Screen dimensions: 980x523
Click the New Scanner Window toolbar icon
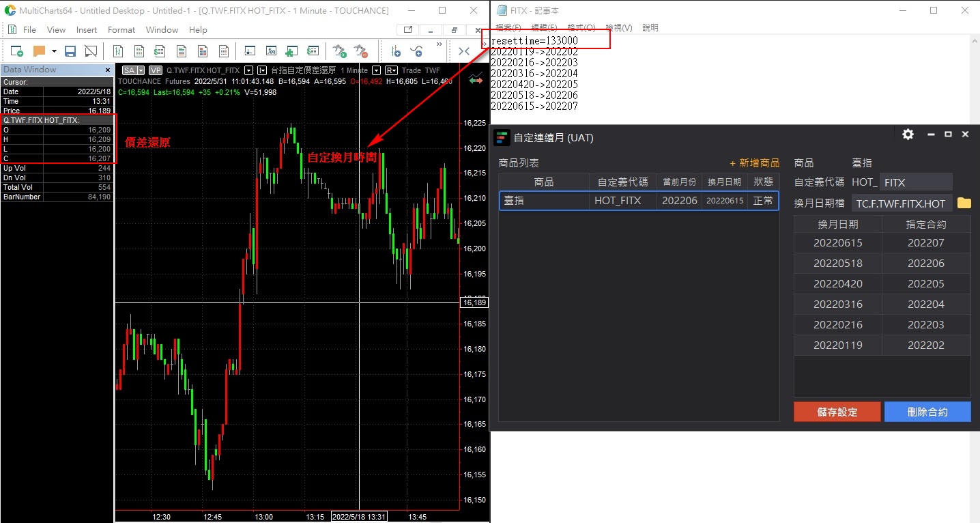click(139, 51)
